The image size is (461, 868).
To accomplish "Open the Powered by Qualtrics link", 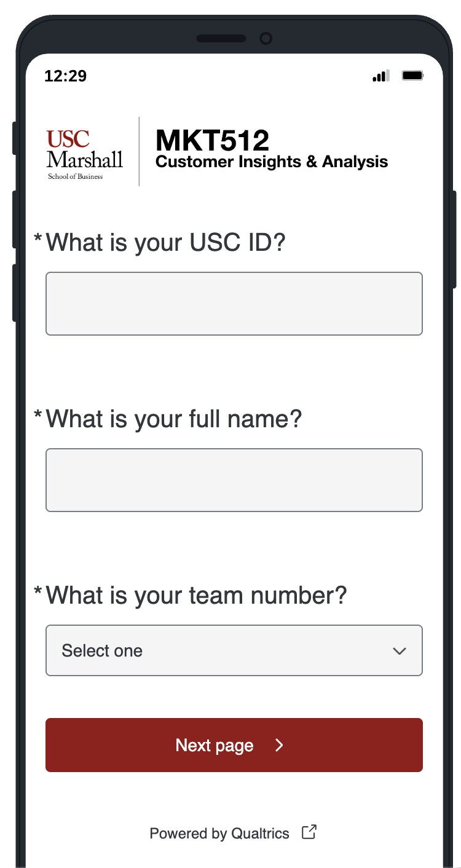I will 219,834.
